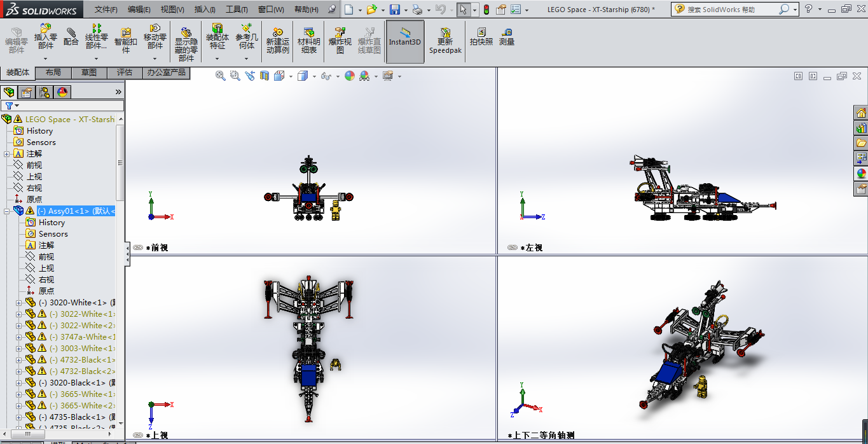Click New Motion Study (新建运动算例)

278,41
